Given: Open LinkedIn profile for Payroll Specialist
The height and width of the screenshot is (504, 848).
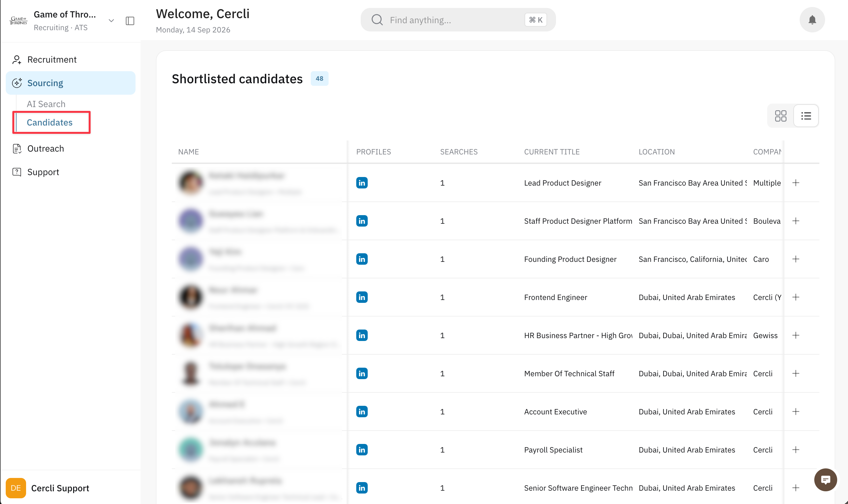Looking at the screenshot, I should [x=362, y=450].
